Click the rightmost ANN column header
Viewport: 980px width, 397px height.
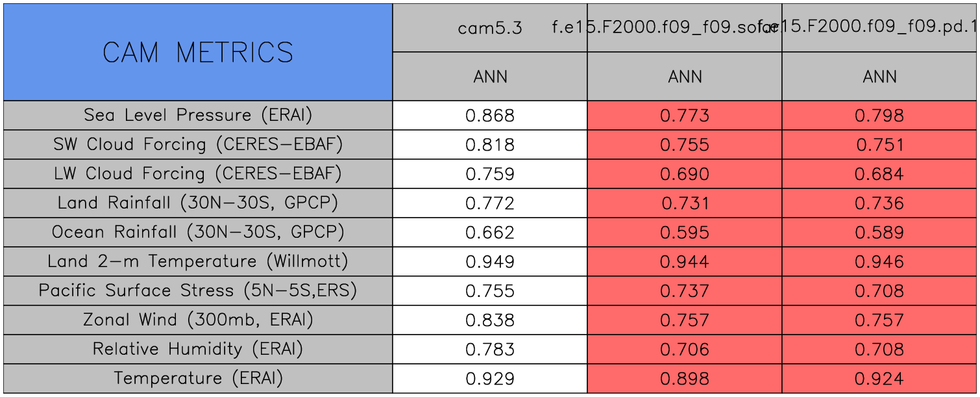(x=879, y=77)
